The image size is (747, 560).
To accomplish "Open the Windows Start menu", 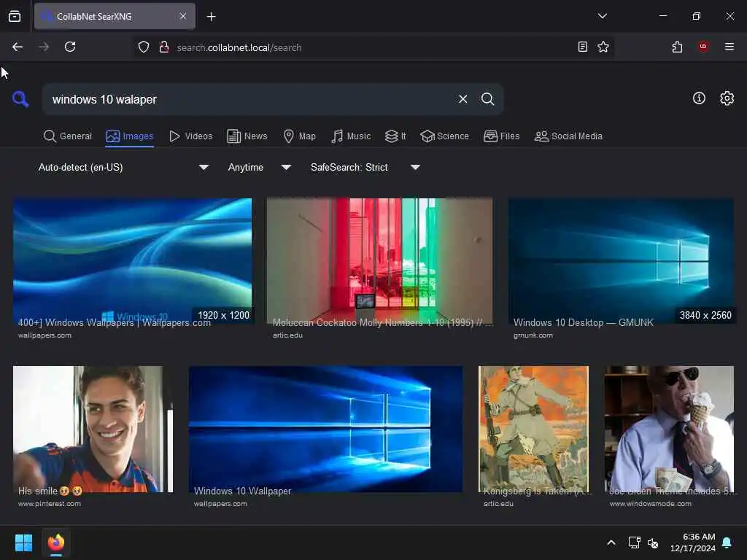I will click(23, 542).
